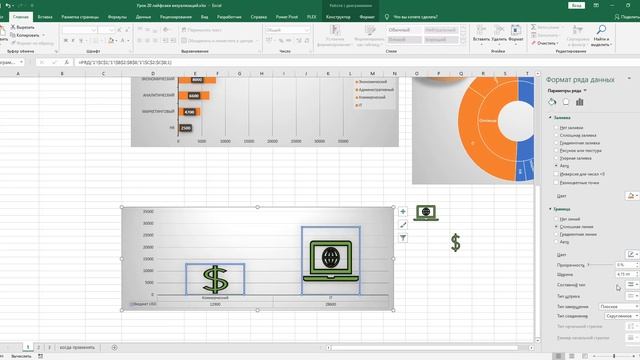Open Find & Select magnifier (Найти и выделить)
The height and width of the screenshot is (360, 640).
601,36
